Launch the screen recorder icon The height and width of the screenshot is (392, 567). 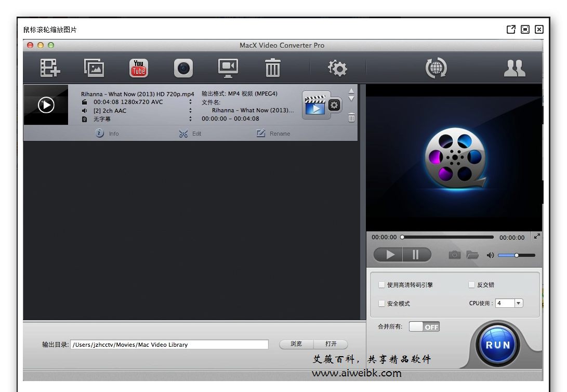pos(228,68)
